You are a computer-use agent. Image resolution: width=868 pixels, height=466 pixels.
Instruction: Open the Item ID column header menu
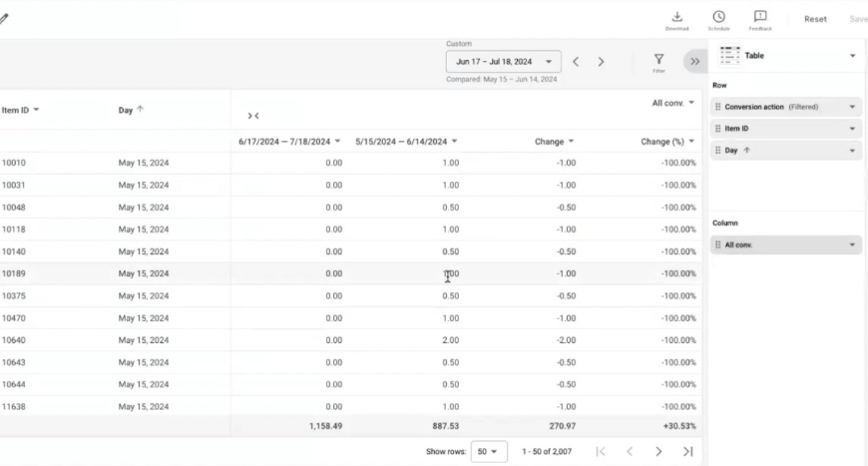36,110
